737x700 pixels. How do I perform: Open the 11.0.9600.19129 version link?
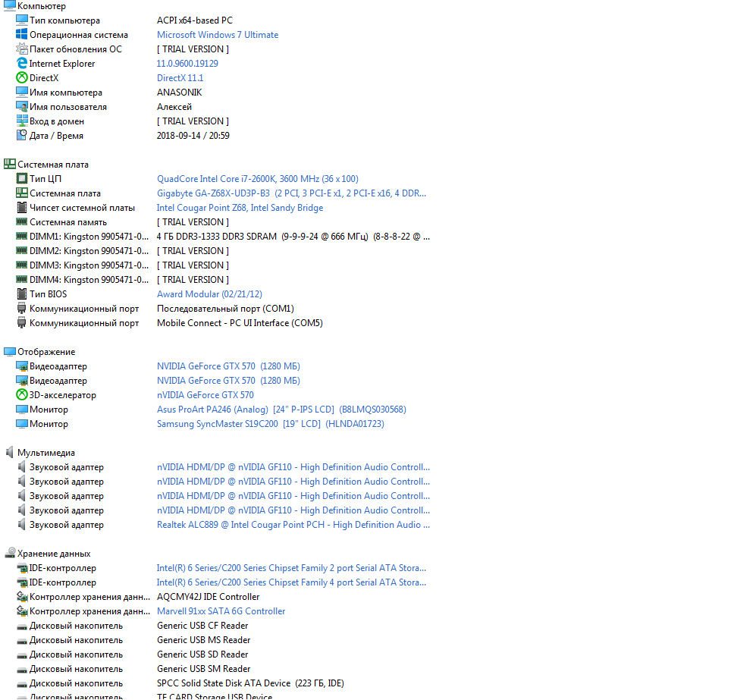tap(187, 64)
